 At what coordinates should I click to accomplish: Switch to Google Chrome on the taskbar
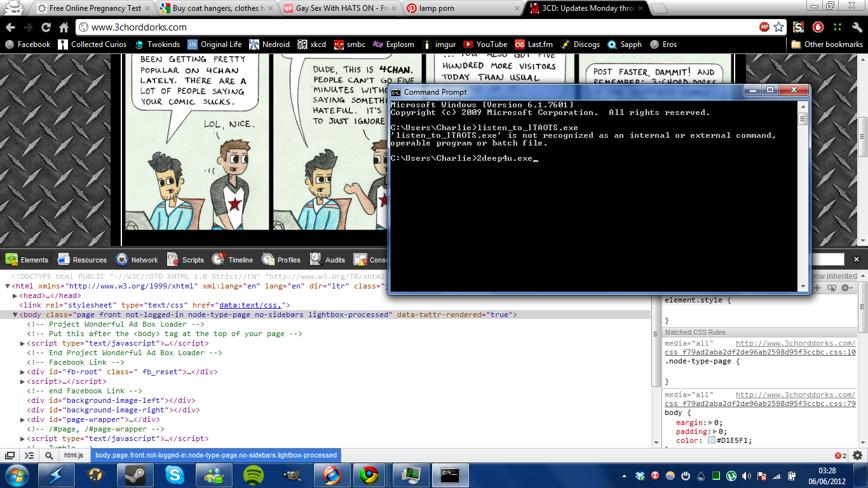(x=369, y=475)
